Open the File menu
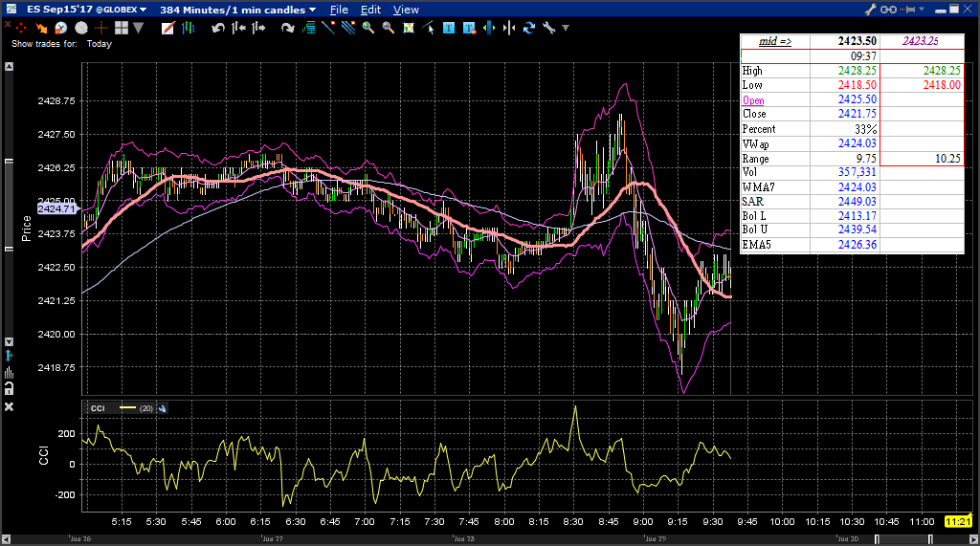 [x=339, y=10]
